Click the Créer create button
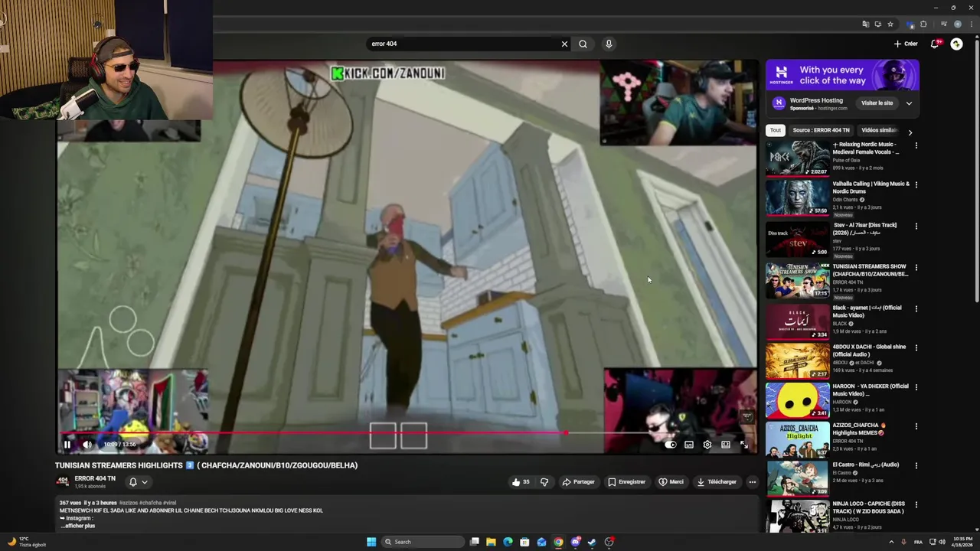The width and height of the screenshot is (980, 551). 906,44
